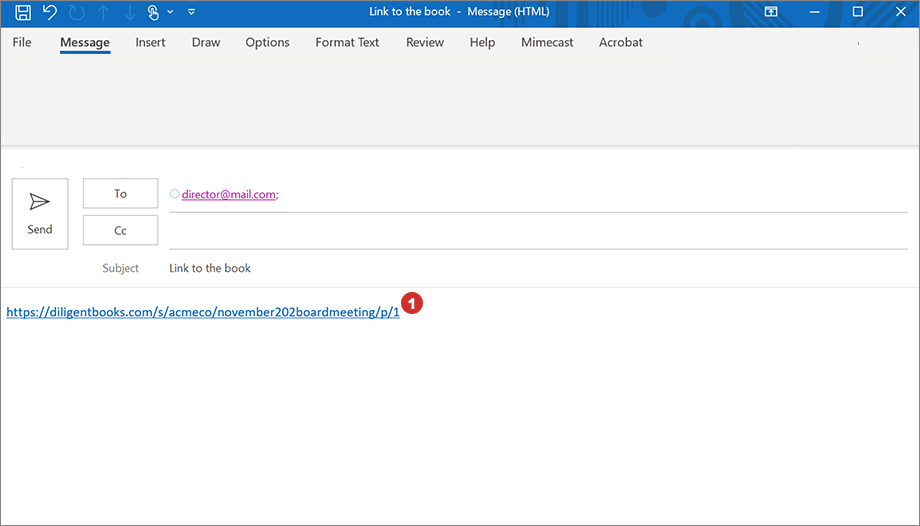The height and width of the screenshot is (526, 920).
Task: Click the Next Item down arrow
Action: coord(130,12)
